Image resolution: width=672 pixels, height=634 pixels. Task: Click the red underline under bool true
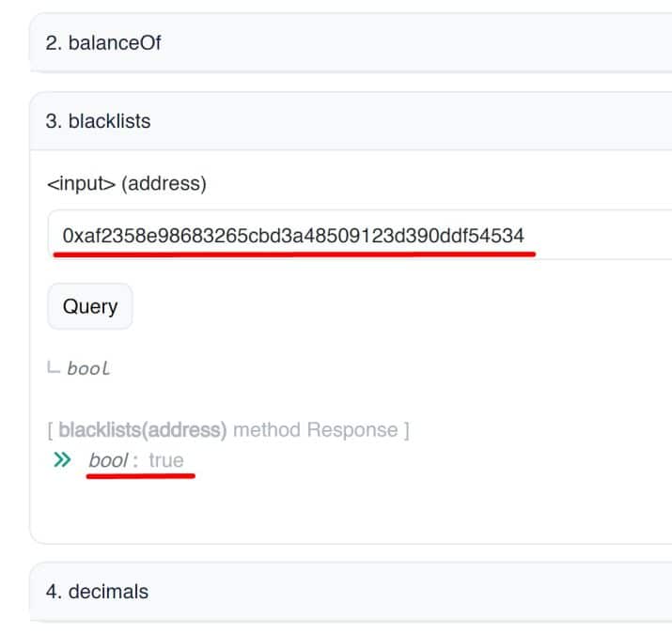tap(141, 475)
